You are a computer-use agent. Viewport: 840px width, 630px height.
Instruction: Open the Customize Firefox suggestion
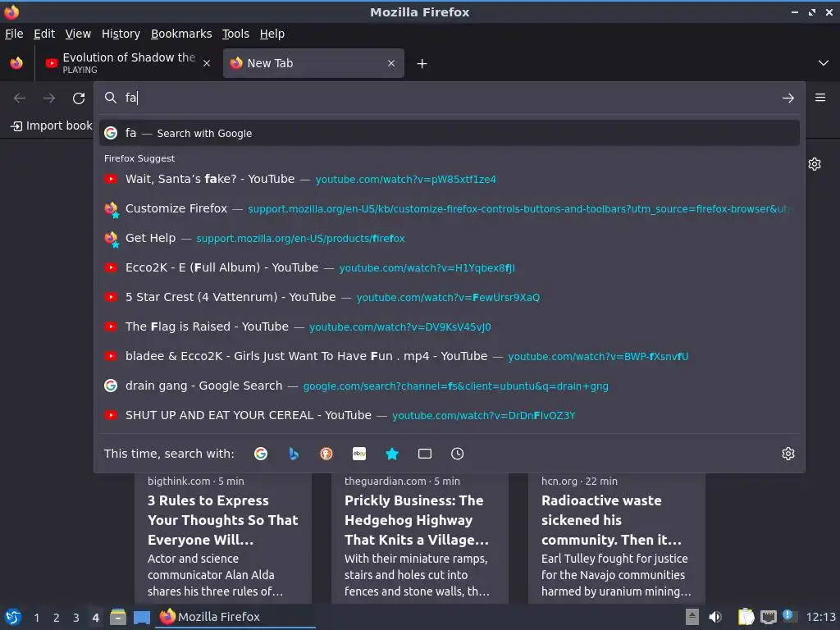[x=449, y=208]
